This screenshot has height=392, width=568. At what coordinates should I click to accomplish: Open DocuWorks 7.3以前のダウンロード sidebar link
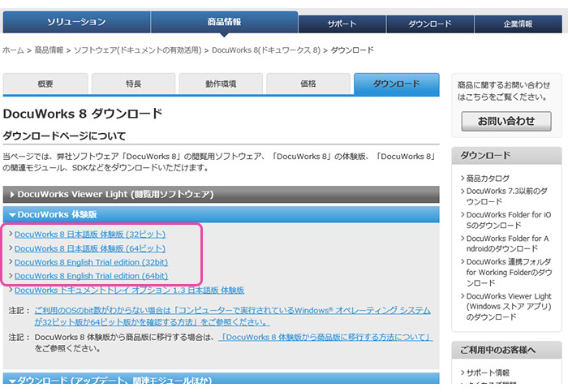pyautogui.click(x=507, y=196)
